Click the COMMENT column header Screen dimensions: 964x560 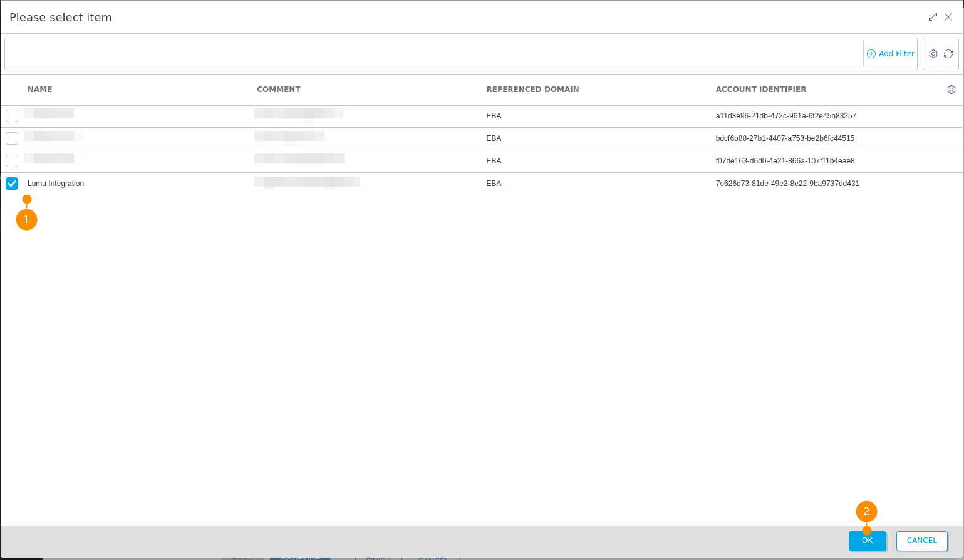279,90
